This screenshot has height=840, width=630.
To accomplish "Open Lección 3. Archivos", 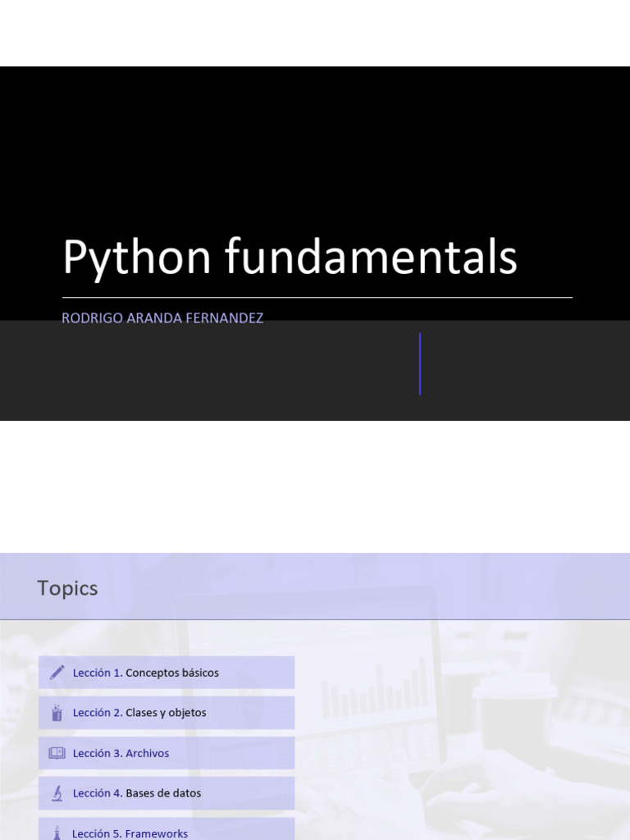I will pos(167,753).
